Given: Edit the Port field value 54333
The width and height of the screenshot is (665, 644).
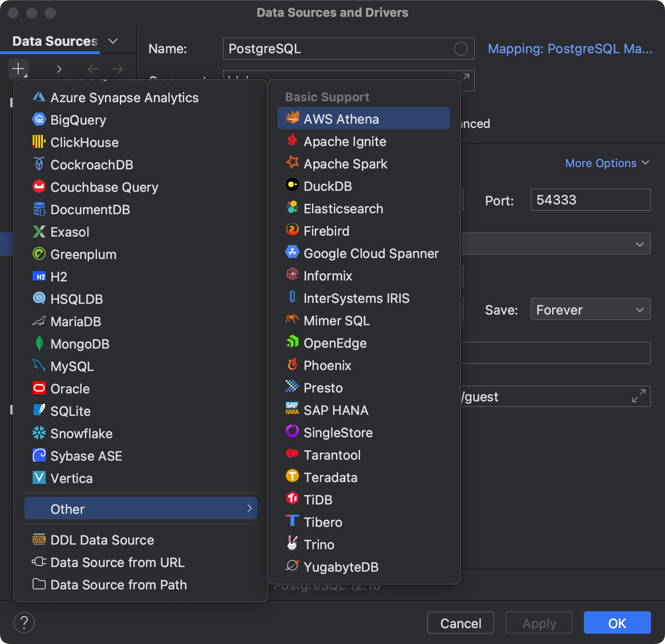Looking at the screenshot, I should click(590, 200).
